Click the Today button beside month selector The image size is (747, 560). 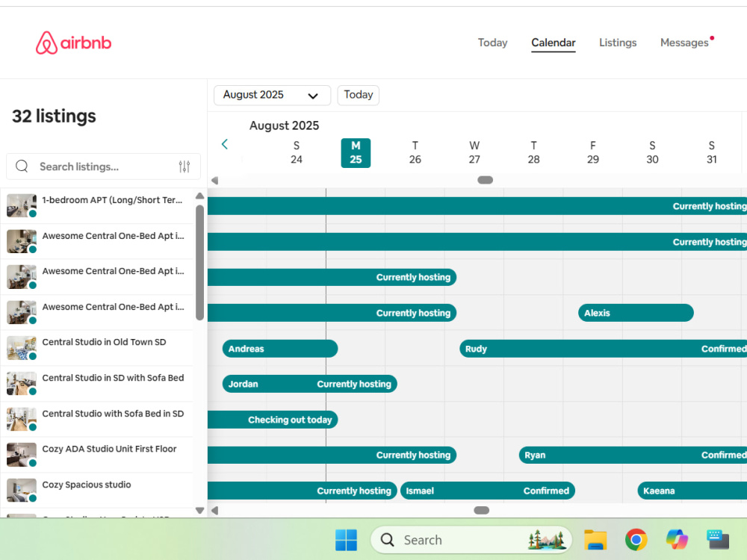coord(359,96)
